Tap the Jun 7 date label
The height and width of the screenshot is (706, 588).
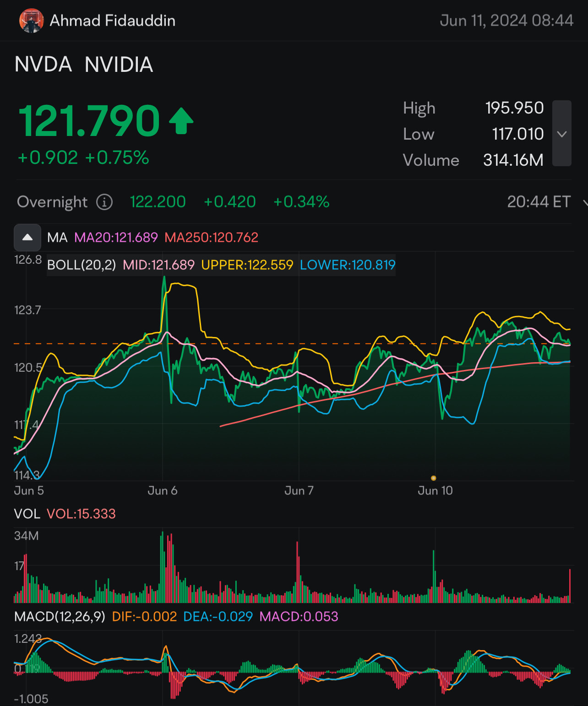tap(299, 491)
